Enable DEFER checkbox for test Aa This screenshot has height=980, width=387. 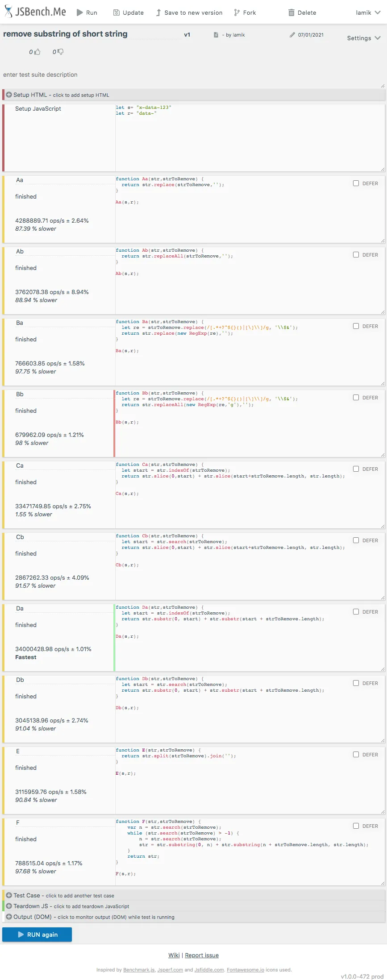pyautogui.click(x=356, y=183)
